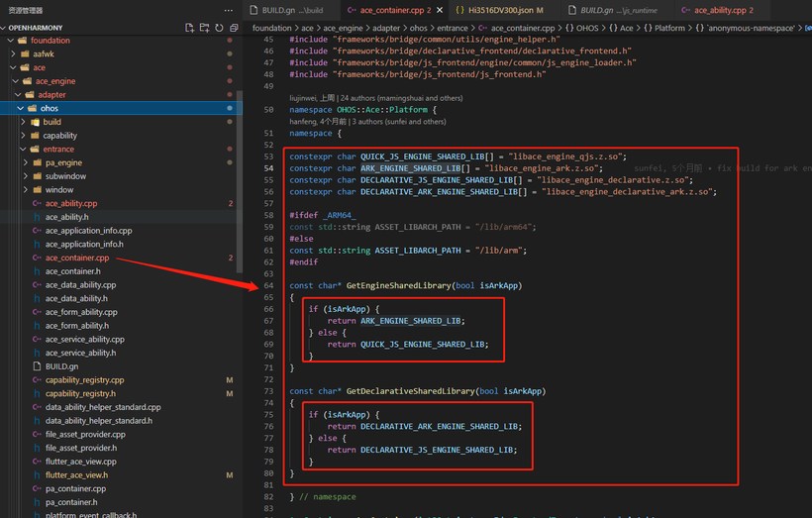812x518 pixels.
Task: Expand the pa_engine folder
Action: click(x=26, y=162)
